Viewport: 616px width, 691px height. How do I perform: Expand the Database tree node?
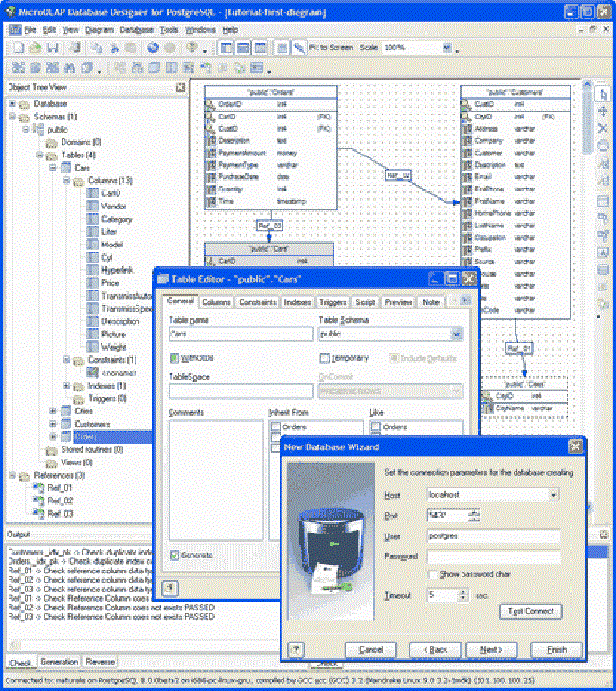[x=12, y=104]
